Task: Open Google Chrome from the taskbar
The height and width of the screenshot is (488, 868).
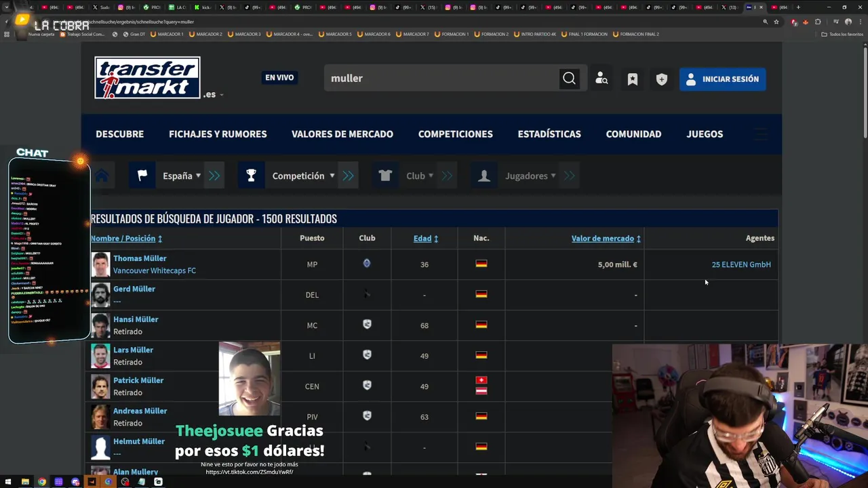Action: [42, 482]
